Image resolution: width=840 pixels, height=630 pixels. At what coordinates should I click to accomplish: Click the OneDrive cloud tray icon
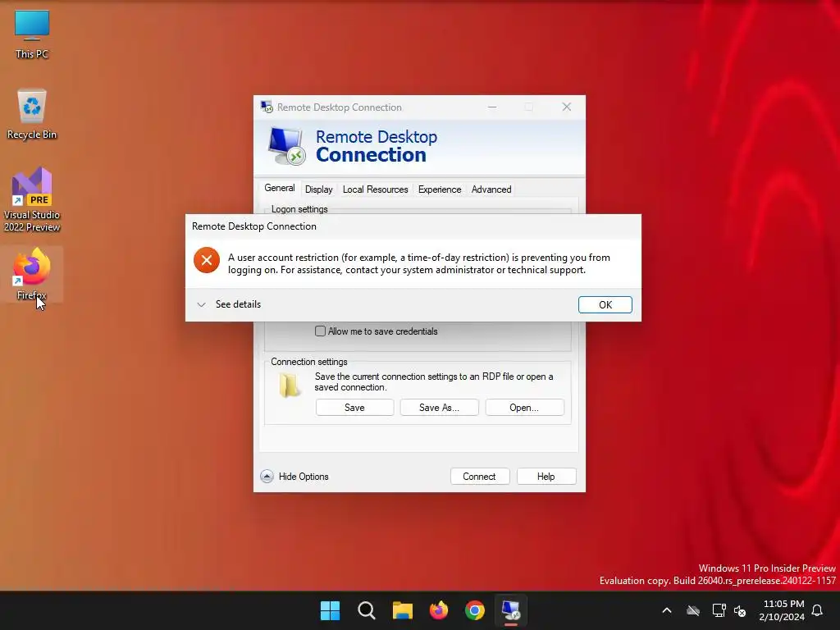click(x=693, y=610)
